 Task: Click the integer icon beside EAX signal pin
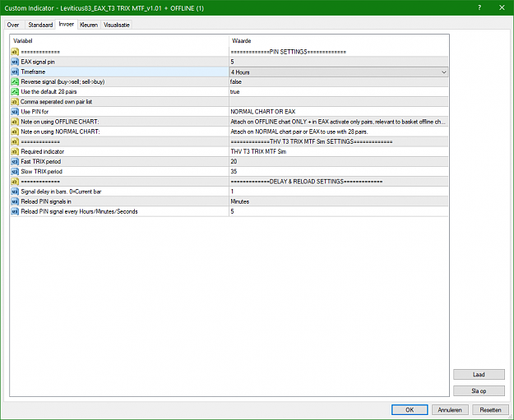[x=15, y=62]
